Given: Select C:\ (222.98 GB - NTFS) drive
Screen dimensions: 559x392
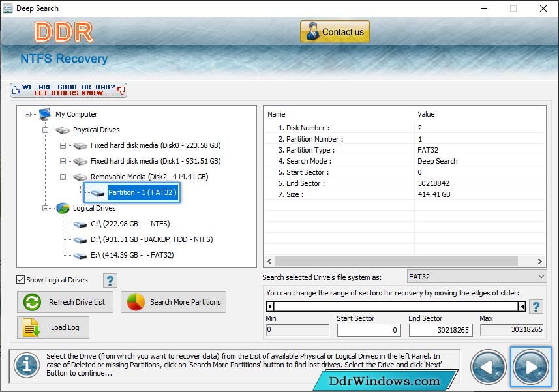Looking at the screenshot, I should [130, 224].
